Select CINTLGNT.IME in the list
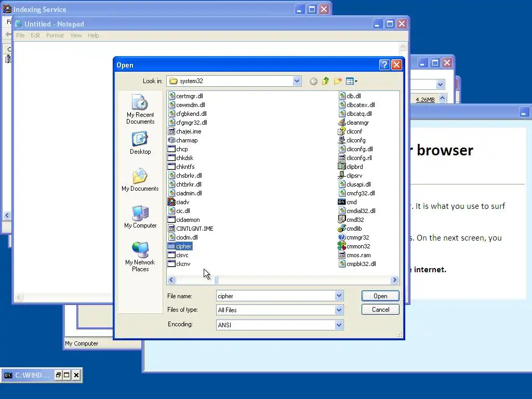This screenshot has height=399, width=532. tap(191, 229)
